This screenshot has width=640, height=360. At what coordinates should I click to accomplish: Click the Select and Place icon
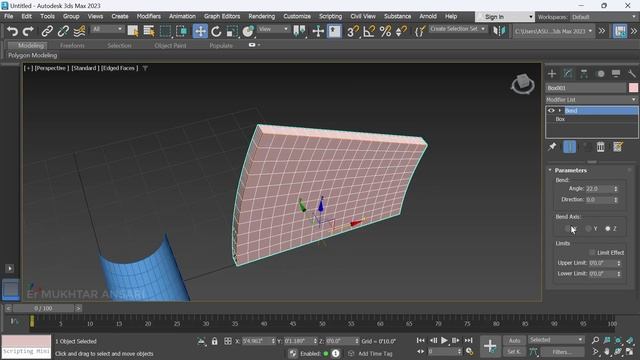248,31
